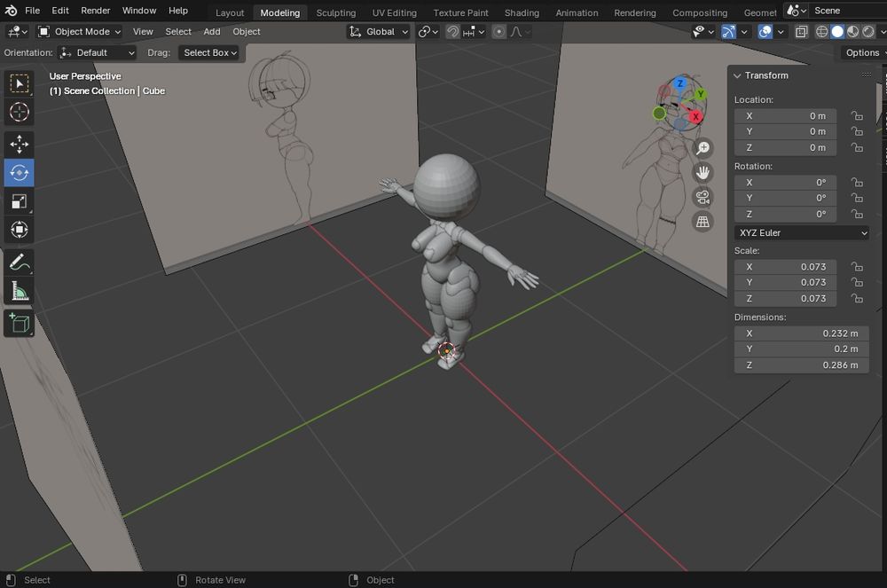Viewport: 887px width, 588px height.
Task: Switch to rendered shading
Action: (867, 32)
